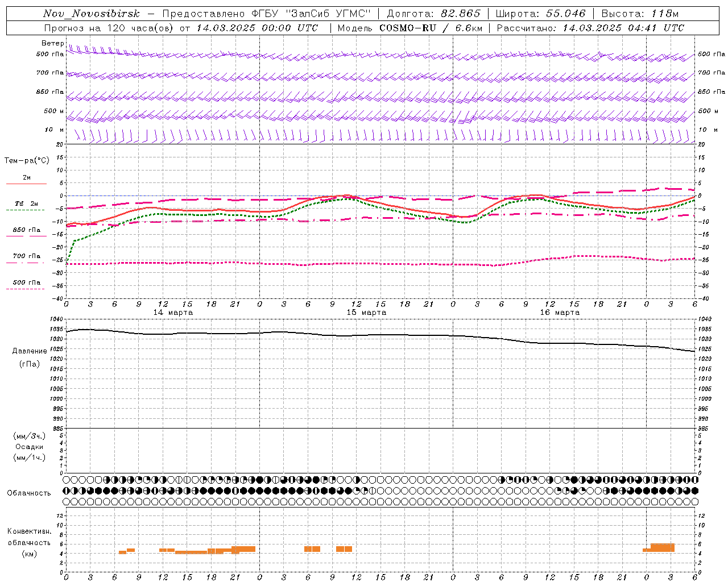Click the 'Тем-ра(°C)' temperature panel label
The height and width of the screenshot is (582, 728).
(x=27, y=161)
